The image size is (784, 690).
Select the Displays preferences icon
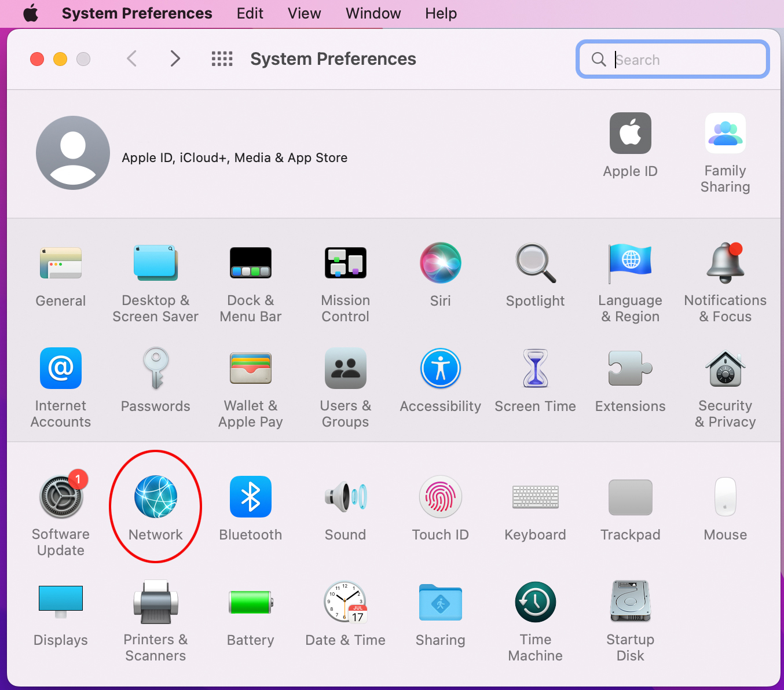(60, 602)
